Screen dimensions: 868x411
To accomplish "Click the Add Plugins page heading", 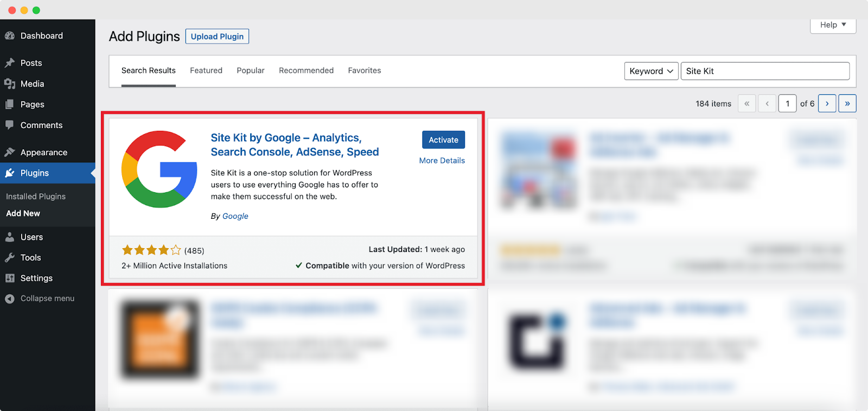I will pyautogui.click(x=144, y=36).
